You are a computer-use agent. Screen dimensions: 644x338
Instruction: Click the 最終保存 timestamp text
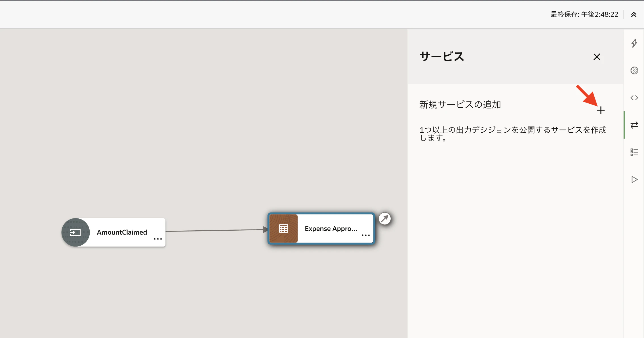click(584, 14)
